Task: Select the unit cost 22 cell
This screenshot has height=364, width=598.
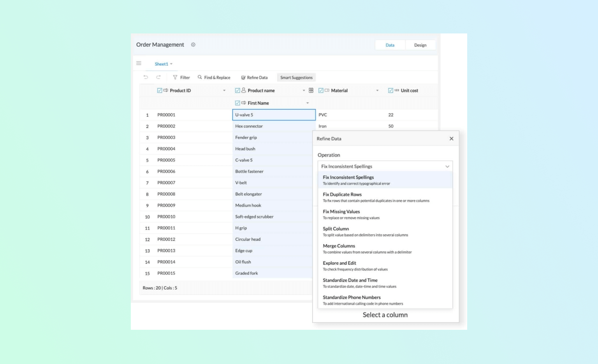Action: point(412,115)
